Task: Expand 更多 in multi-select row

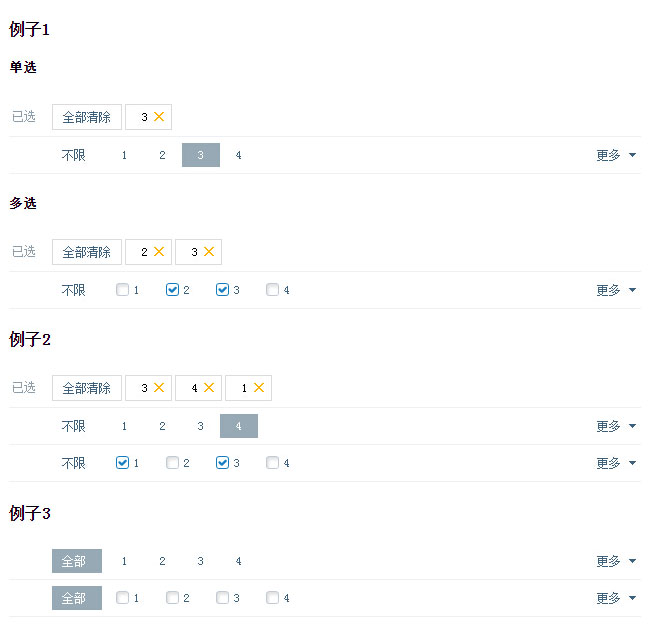Action: coord(616,290)
